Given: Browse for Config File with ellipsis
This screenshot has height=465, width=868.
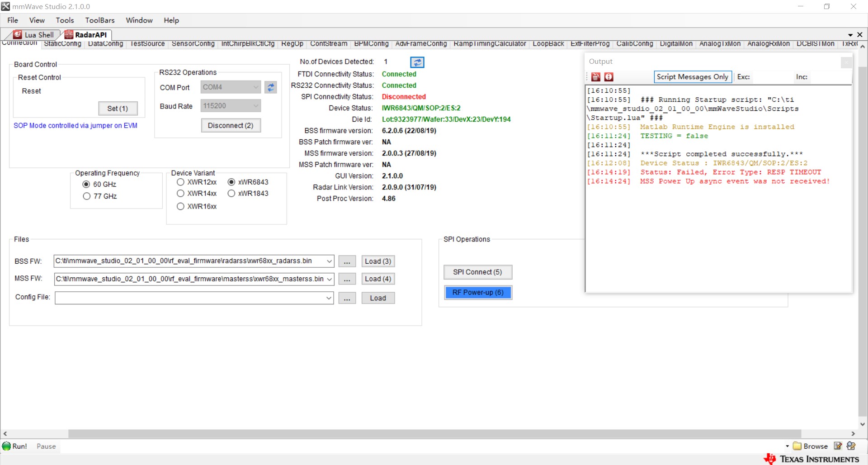Looking at the screenshot, I should [347, 298].
